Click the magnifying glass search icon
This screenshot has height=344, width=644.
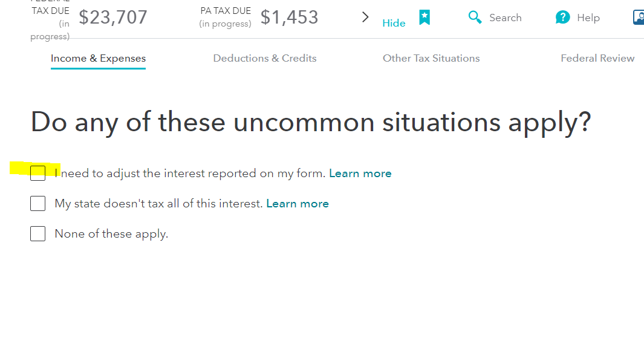point(475,18)
